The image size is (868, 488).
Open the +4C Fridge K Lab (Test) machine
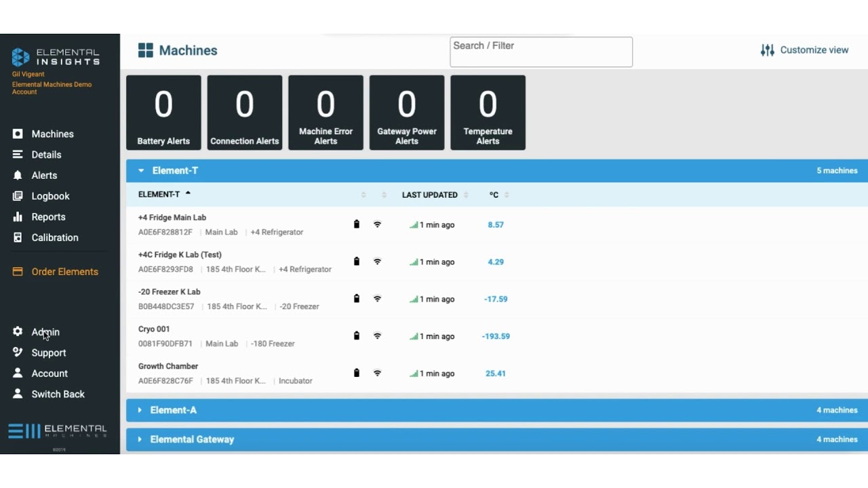tap(180, 255)
